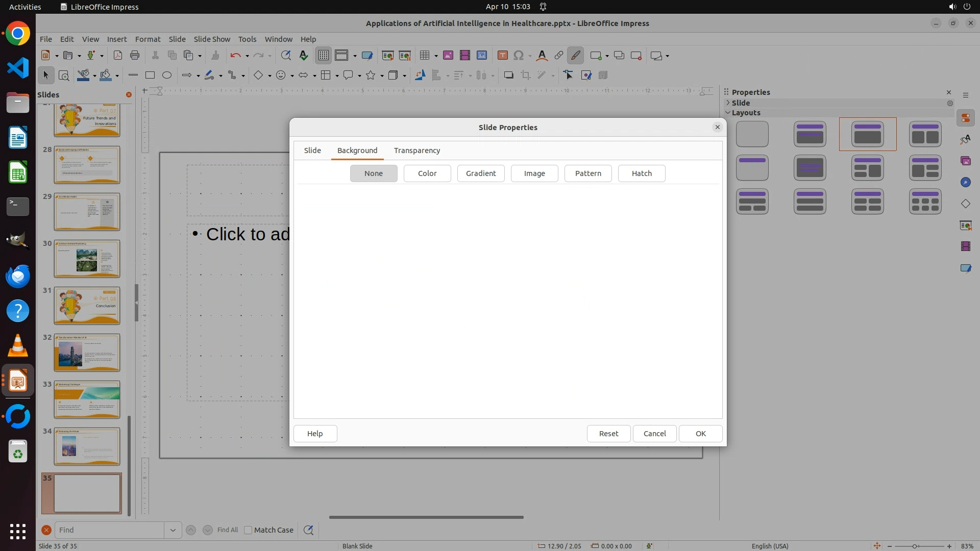
Task: Select slide 33 thumbnail in Slides panel
Action: (x=87, y=399)
